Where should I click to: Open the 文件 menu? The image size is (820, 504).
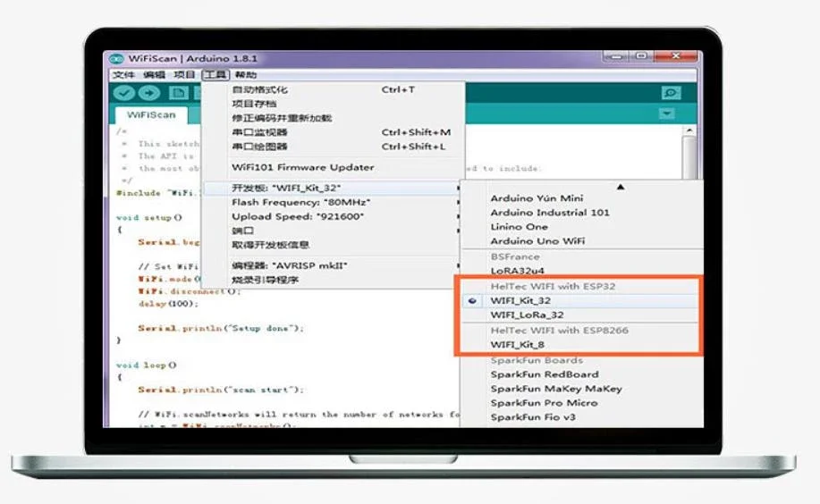[123, 75]
